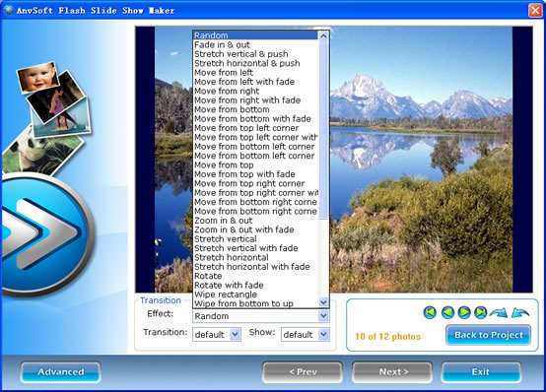Click the effect list scrollbar thumb

pos(323,130)
